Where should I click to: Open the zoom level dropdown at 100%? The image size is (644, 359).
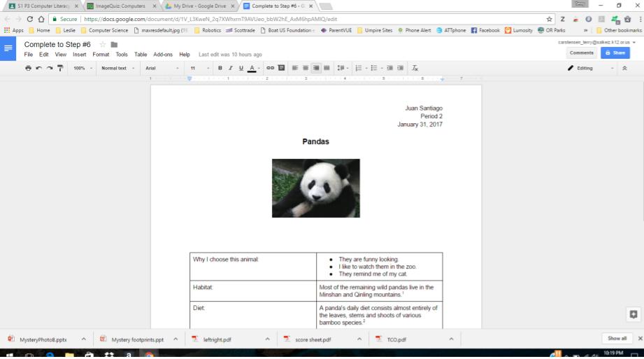pos(82,68)
